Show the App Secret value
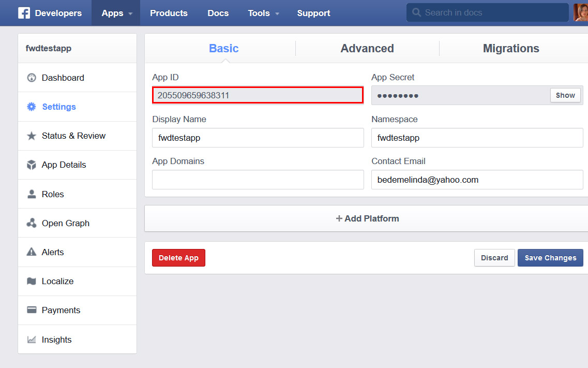 click(565, 95)
